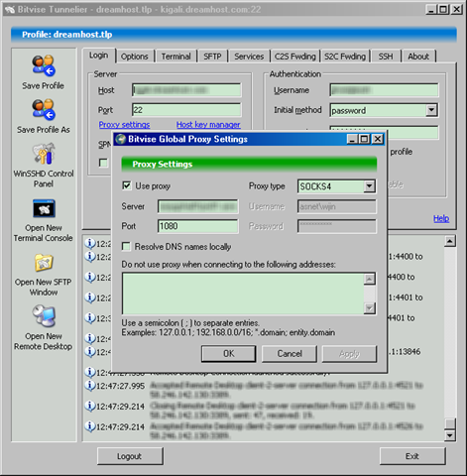
Task: Select the About tab
Action: click(418, 57)
